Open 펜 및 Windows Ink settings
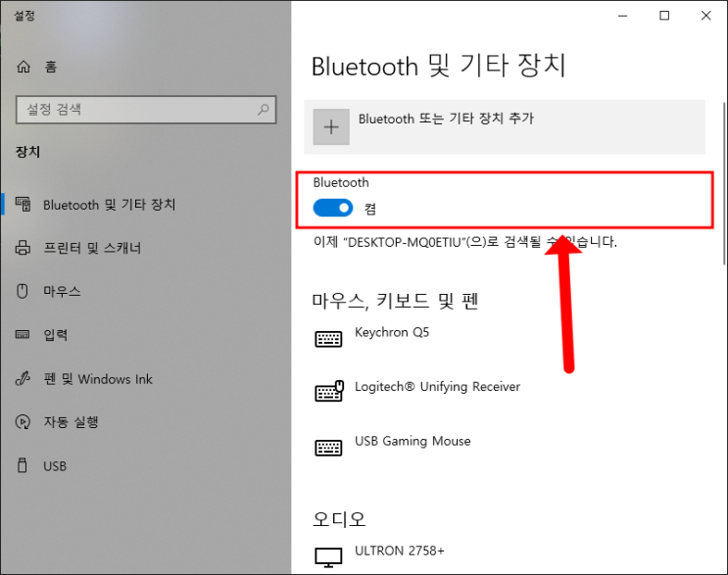The image size is (728, 575). (x=146, y=379)
